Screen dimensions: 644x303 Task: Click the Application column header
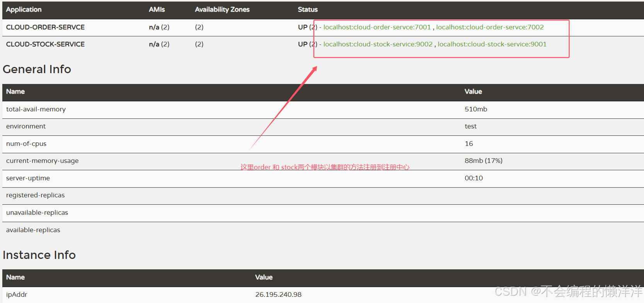tap(24, 10)
